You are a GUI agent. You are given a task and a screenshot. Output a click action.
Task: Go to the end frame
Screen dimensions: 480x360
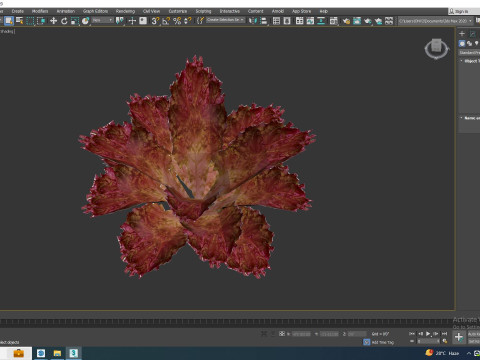coord(444,334)
